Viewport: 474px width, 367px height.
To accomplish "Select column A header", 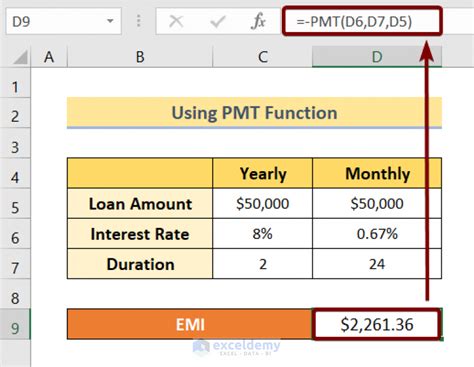I will (x=49, y=57).
